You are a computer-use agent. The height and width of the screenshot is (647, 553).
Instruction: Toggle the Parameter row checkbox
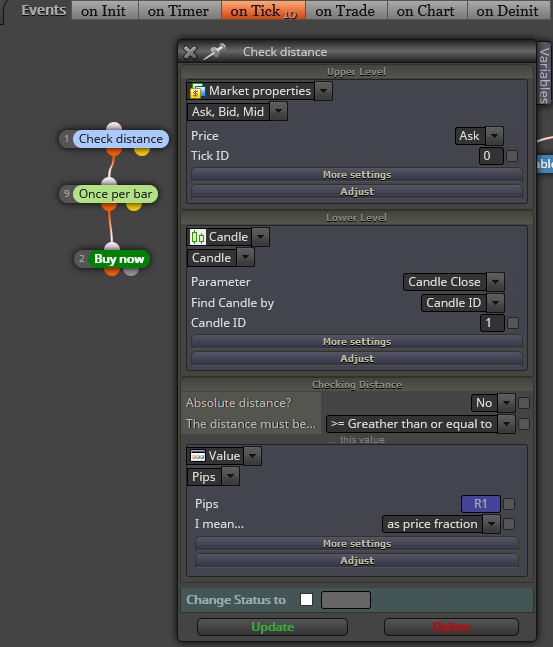pyautogui.click(x=513, y=282)
